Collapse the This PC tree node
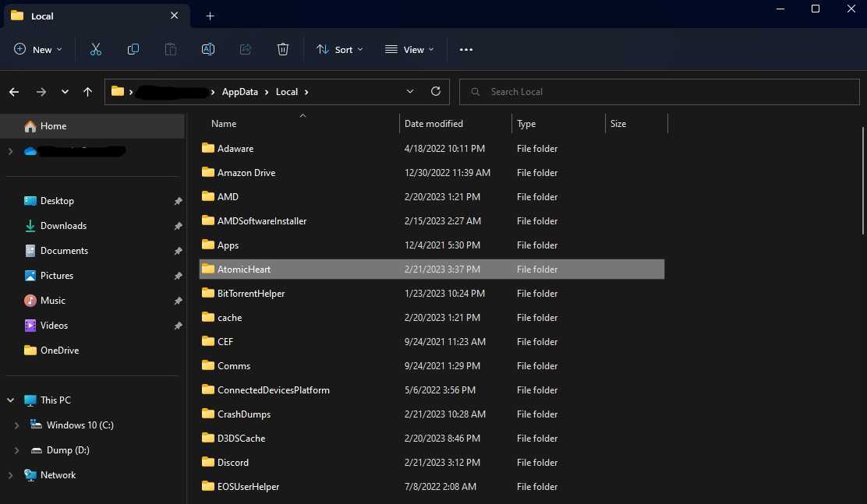 [x=10, y=400]
